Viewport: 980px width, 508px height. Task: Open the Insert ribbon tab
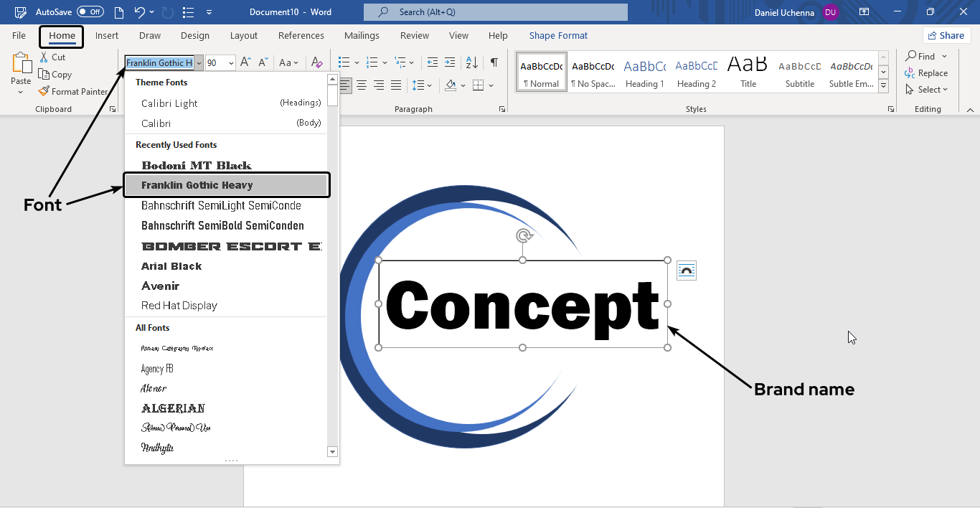(x=107, y=36)
